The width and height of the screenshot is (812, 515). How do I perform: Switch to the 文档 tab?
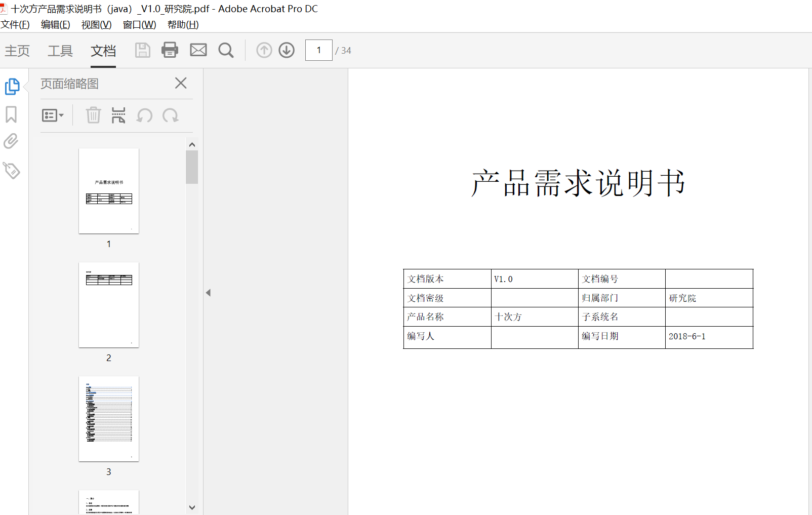click(103, 51)
